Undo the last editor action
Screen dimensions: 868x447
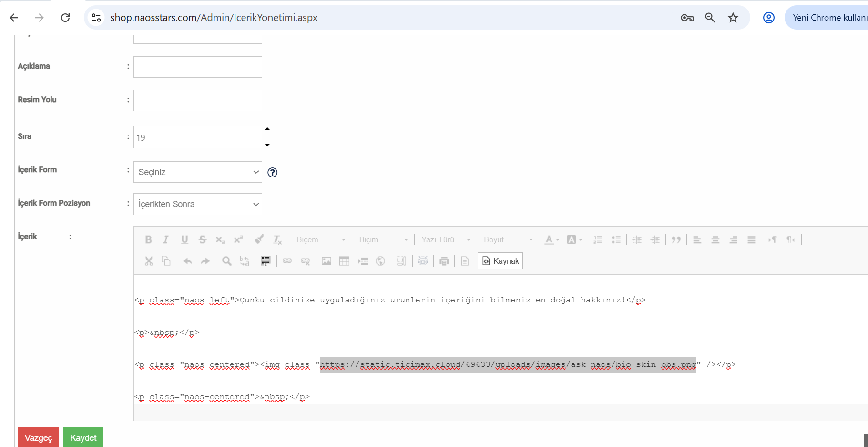(x=188, y=261)
